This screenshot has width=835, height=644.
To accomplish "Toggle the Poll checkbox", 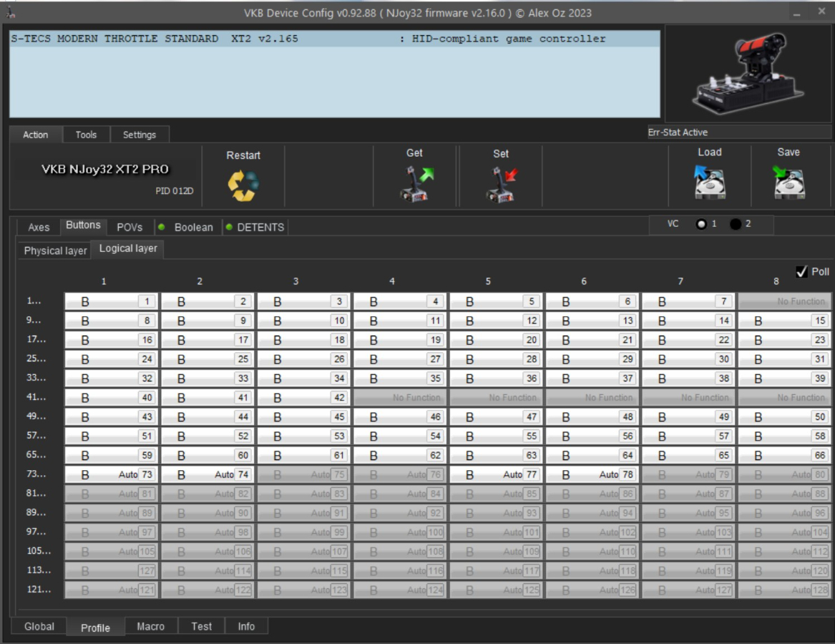I will pos(801,272).
